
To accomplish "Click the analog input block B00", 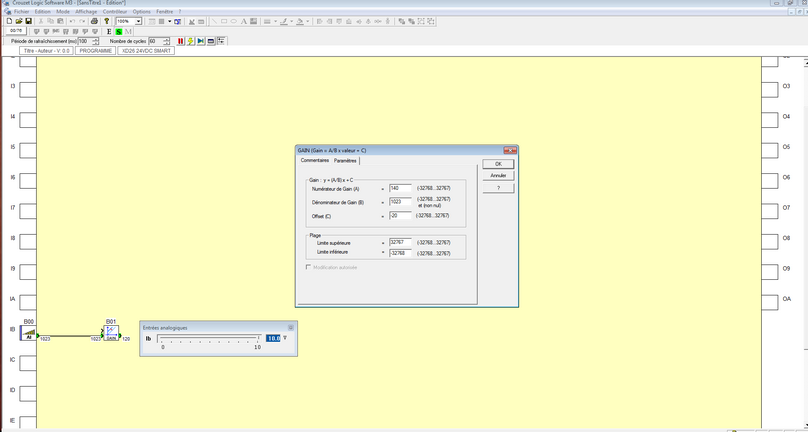I will tap(29, 332).
